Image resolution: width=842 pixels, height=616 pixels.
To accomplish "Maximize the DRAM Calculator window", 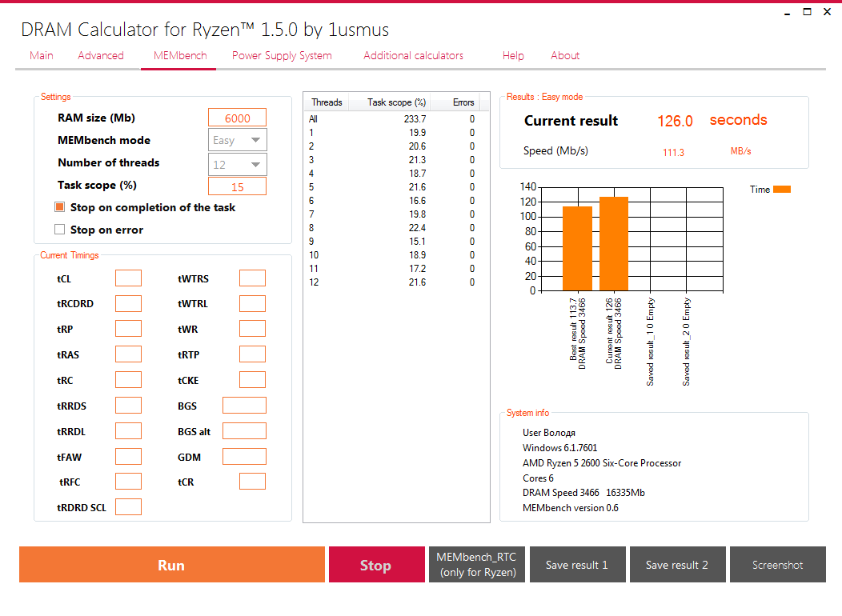I will point(807,12).
